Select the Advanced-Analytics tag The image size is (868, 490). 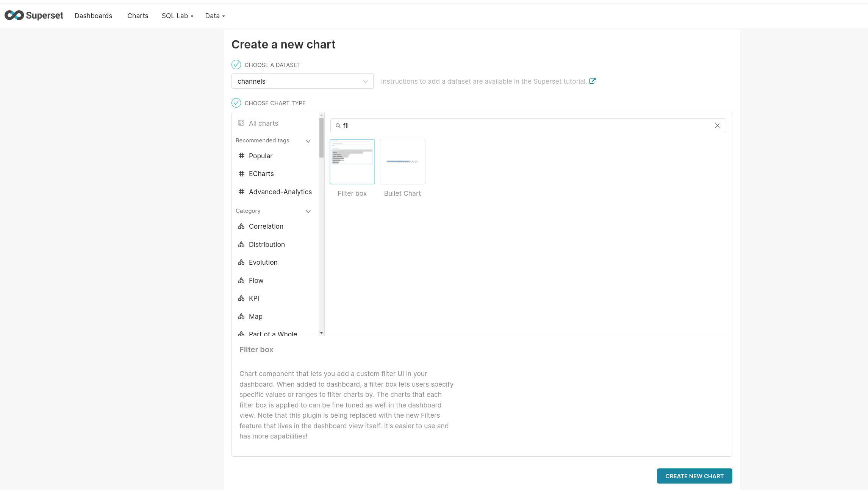pyautogui.click(x=280, y=192)
